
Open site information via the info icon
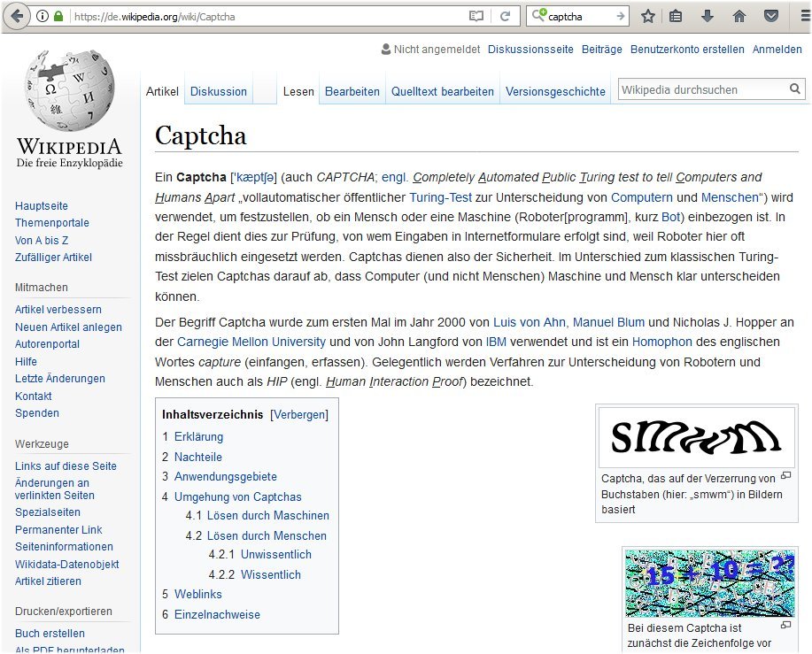43,16
